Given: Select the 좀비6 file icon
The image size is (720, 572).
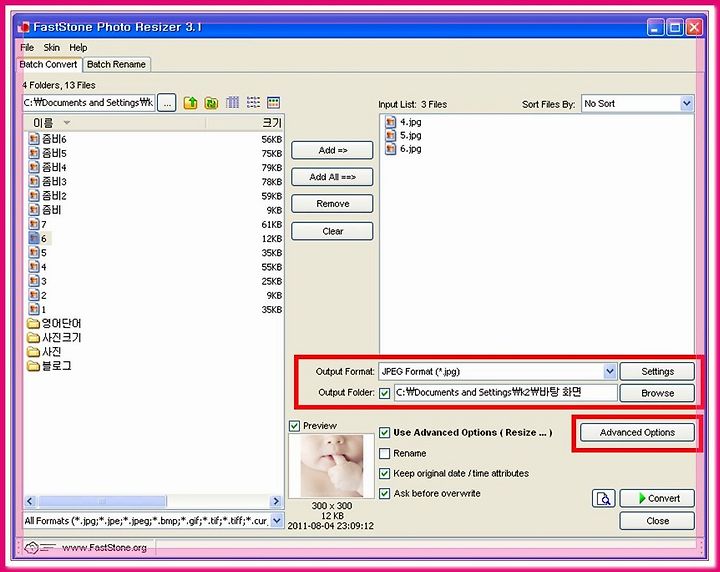Looking at the screenshot, I should coord(34,139).
